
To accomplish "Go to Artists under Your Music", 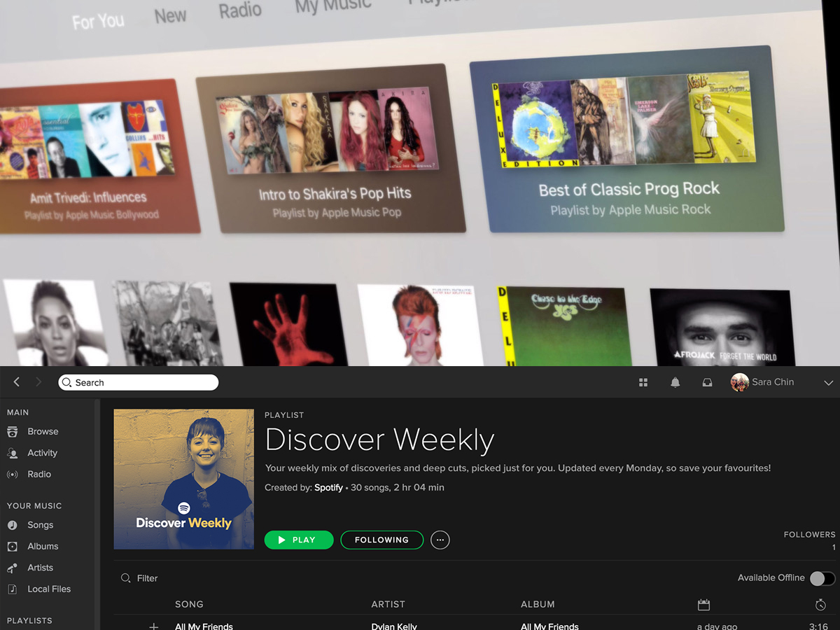I will pos(40,568).
